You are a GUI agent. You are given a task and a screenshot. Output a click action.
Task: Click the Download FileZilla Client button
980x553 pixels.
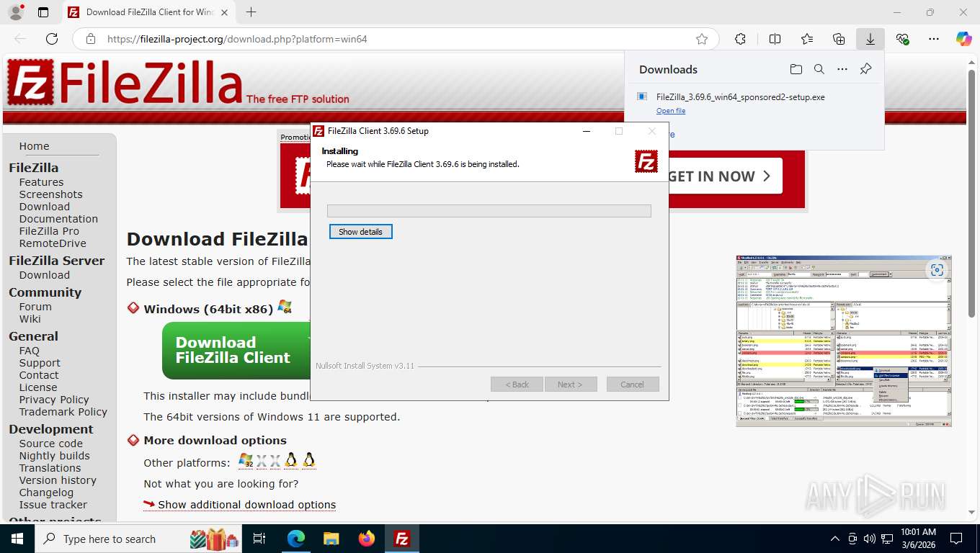click(x=236, y=350)
